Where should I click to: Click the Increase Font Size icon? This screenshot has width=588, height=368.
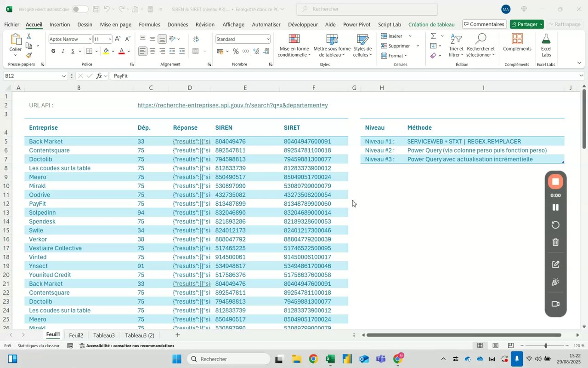(118, 39)
